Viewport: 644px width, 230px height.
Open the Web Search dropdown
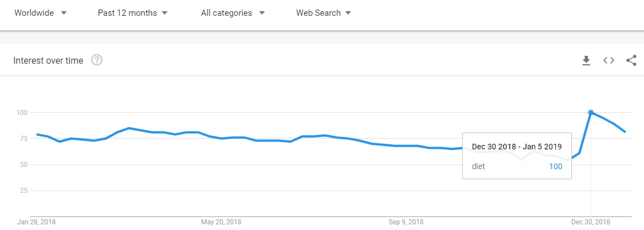(324, 13)
